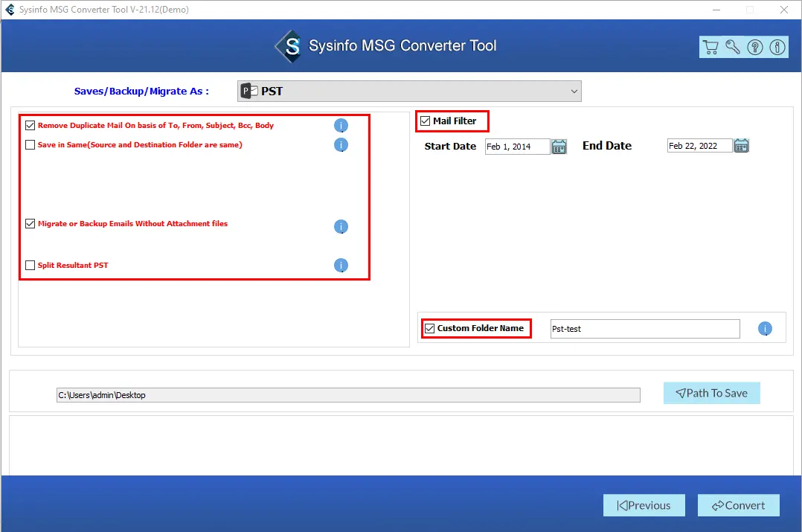
Task: Enable Save in Same folder checkbox
Action: tap(31, 145)
